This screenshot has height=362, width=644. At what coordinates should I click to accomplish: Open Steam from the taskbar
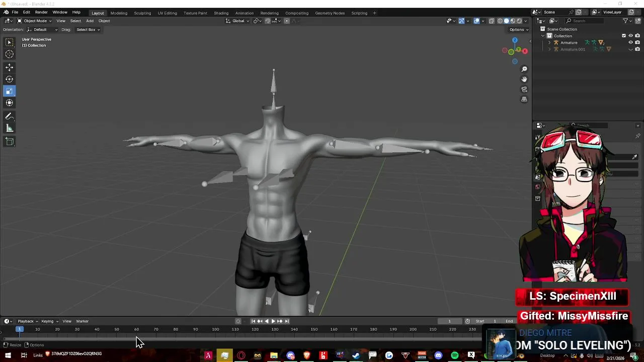coord(356,355)
